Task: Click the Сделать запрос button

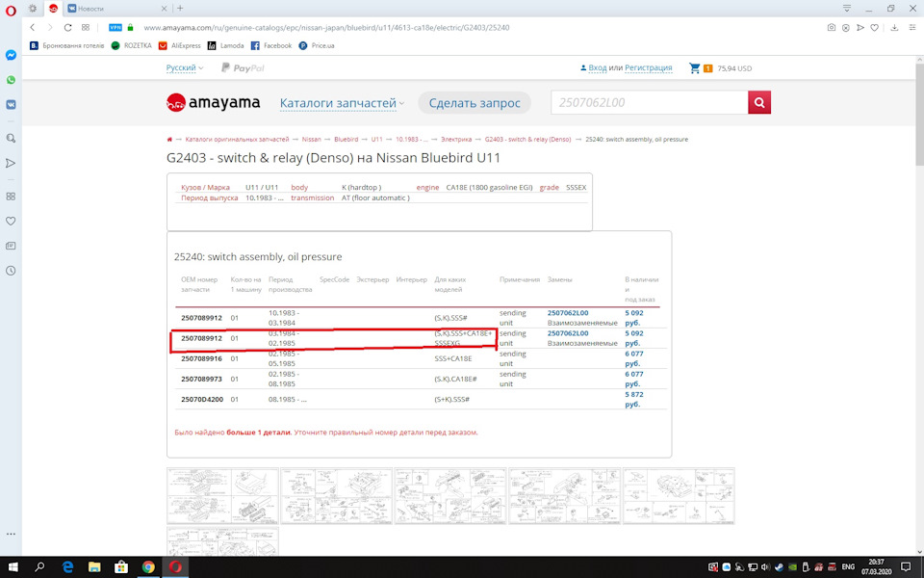Action: (475, 103)
